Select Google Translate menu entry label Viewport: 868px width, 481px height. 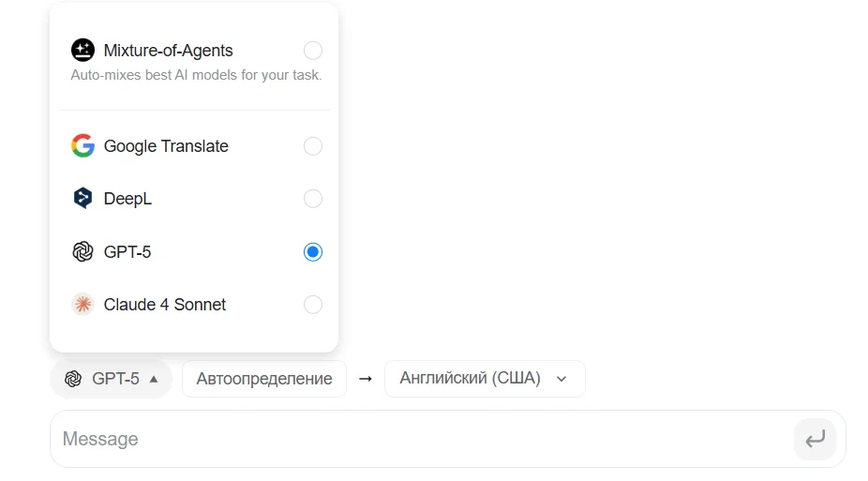[166, 146]
